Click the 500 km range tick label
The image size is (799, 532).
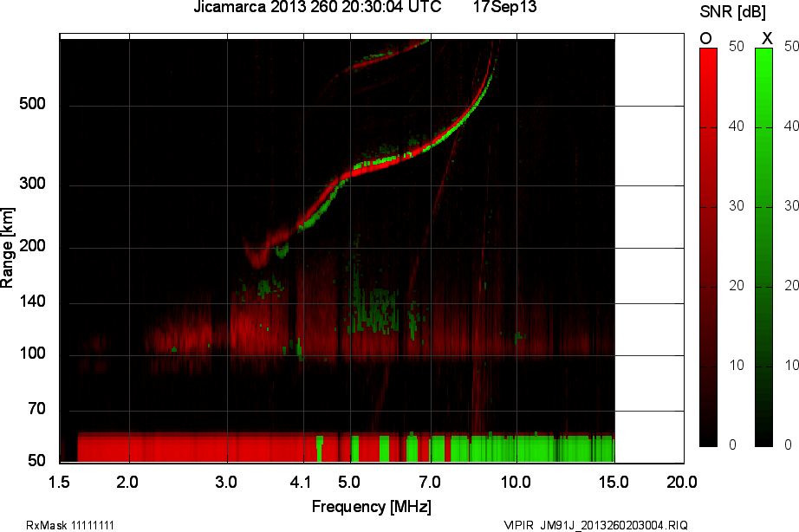click(x=32, y=104)
